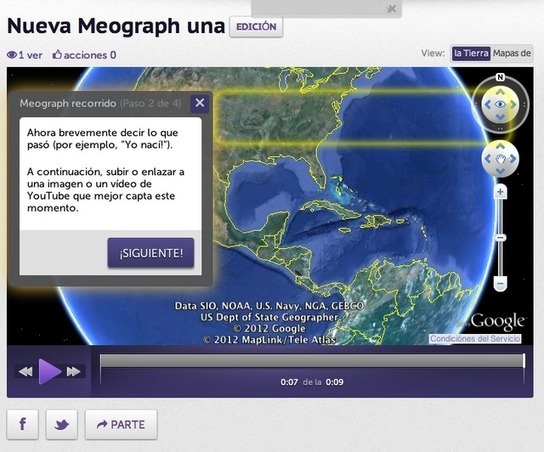Click the ¡SIGUIENTE! button
Image resolution: width=544 pixels, height=452 pixels.
pyautogui.click(x=151, y=253)
